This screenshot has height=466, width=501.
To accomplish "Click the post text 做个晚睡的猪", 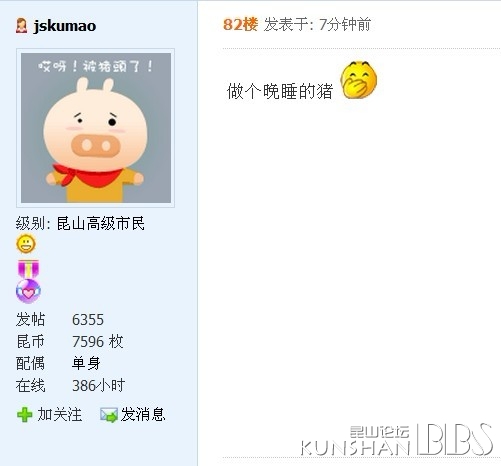I will (x=280, y=91).
